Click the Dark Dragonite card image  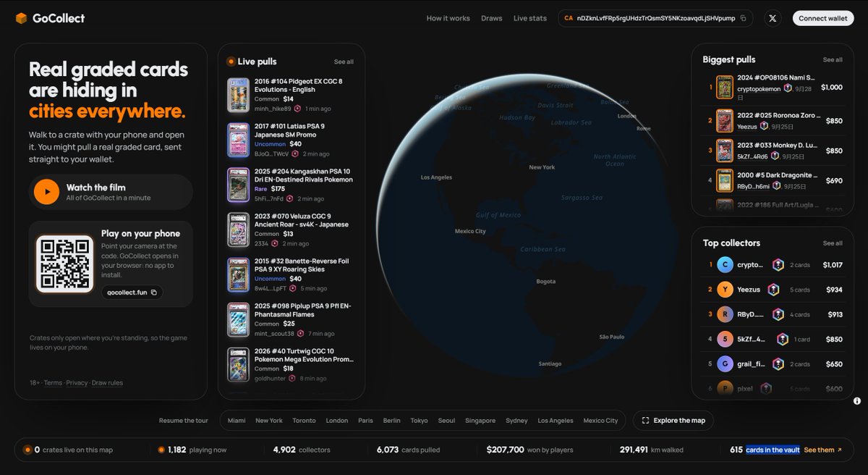[x=724, y=181]
